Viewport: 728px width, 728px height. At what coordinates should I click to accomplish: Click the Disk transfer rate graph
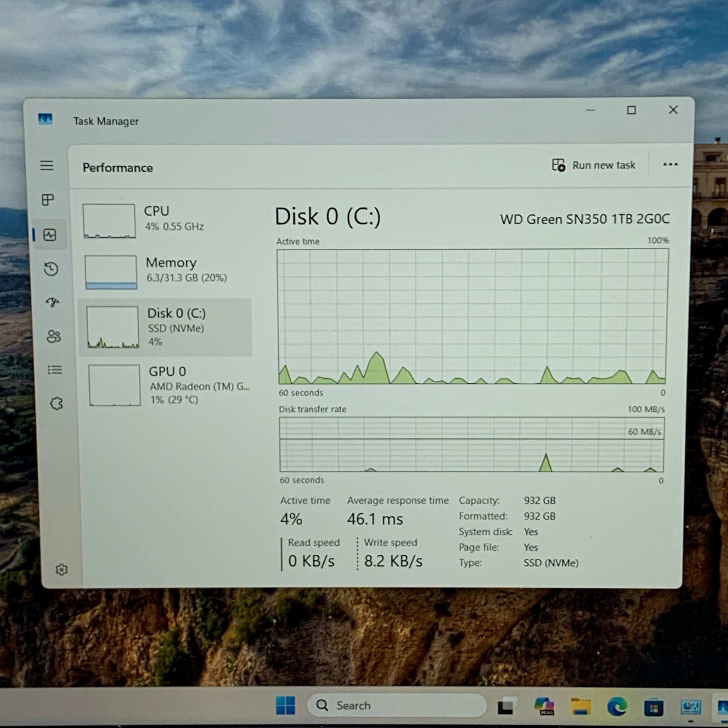click(x=471, y=444)
